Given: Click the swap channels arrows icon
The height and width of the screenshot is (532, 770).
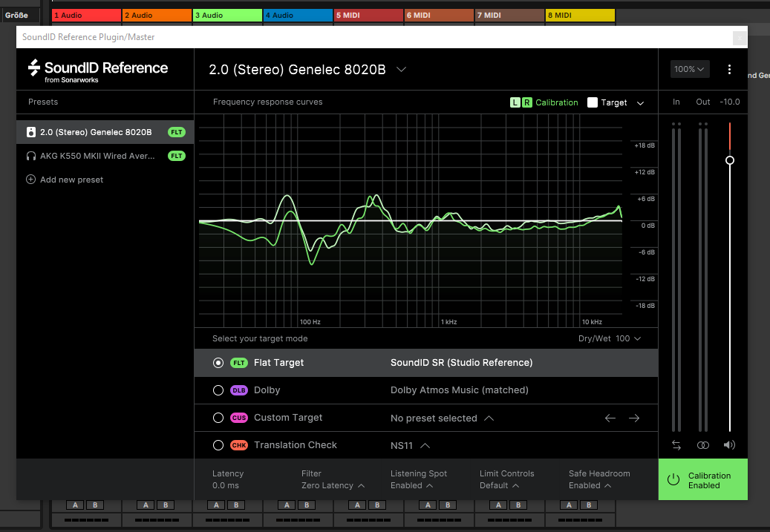Looking at the screenshot, I should point(676,445).
